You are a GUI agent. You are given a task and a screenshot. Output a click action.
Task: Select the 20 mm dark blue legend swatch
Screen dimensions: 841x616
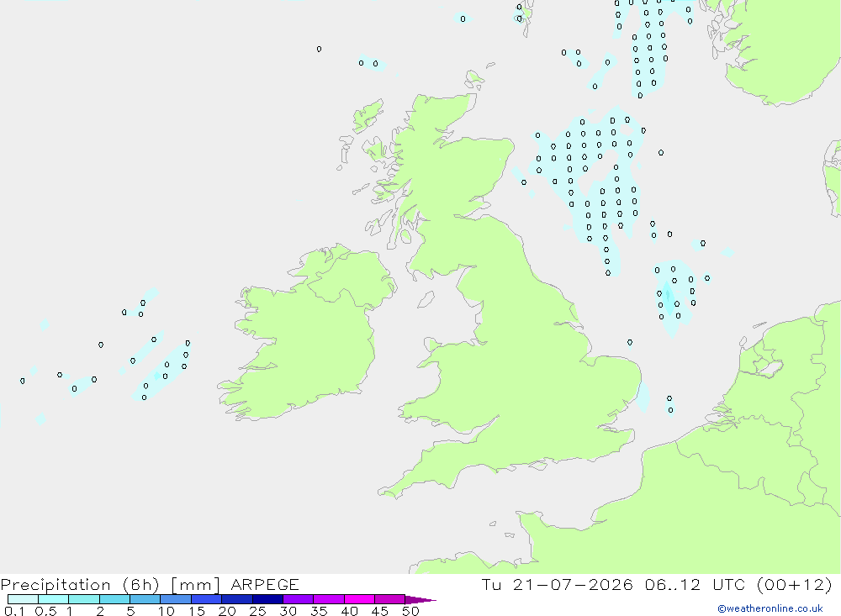tap(237, 599)
